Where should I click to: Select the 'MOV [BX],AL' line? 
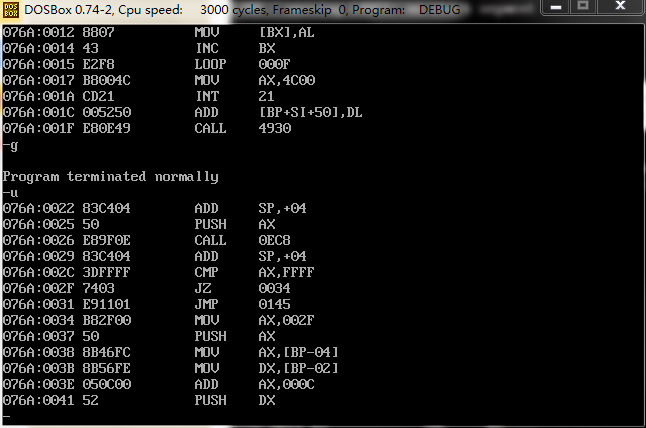[x=158, y=32]
